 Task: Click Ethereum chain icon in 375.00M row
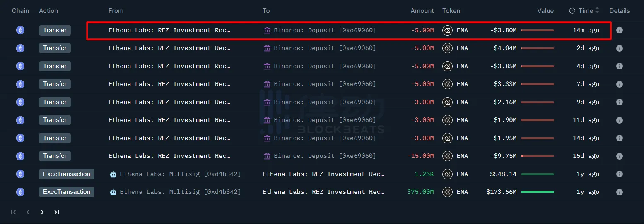[x=20, y=192]
